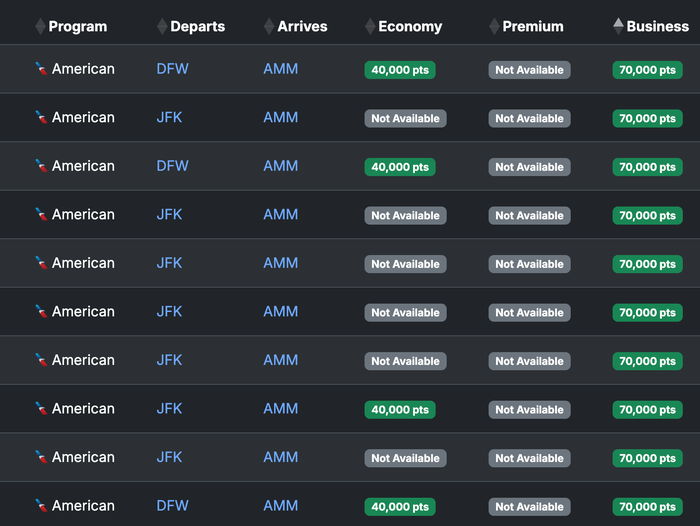The width and height of the screenshot is (700, 526).
Task: Open the AMM link in the bottom row
Action: click(x=280, y=505)
